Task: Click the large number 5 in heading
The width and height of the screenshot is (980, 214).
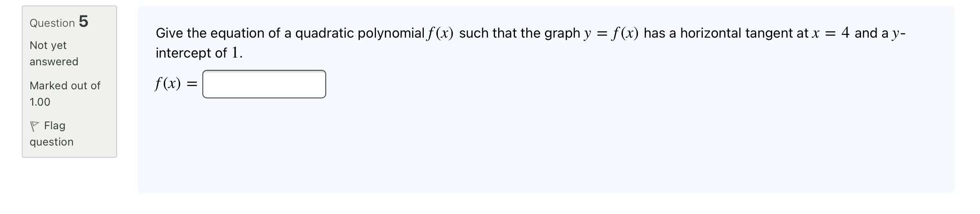Action: pyautogui.click(x=83, y=21)
